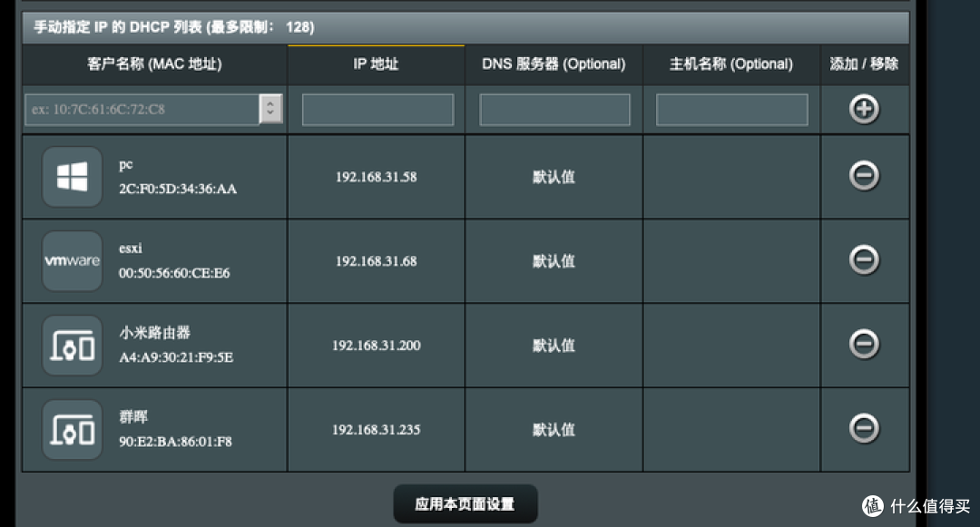The height and width of the screenshot is (527, 980).
Task: Click the pc client name
Action: coord(125,165)
